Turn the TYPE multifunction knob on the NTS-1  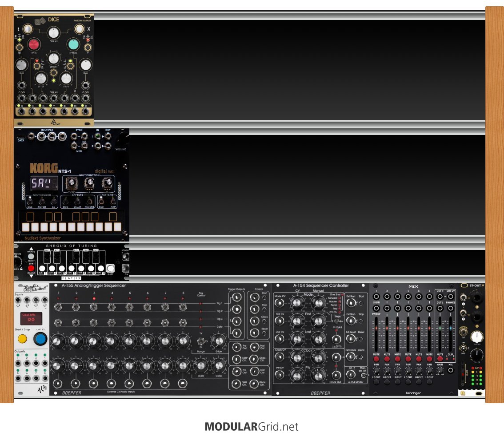coord(72,183)
